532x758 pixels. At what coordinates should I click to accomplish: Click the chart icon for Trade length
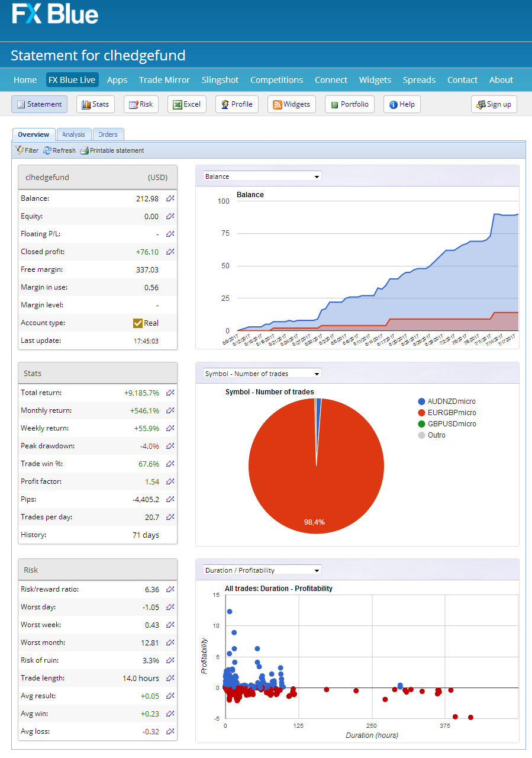click(170, 678)
